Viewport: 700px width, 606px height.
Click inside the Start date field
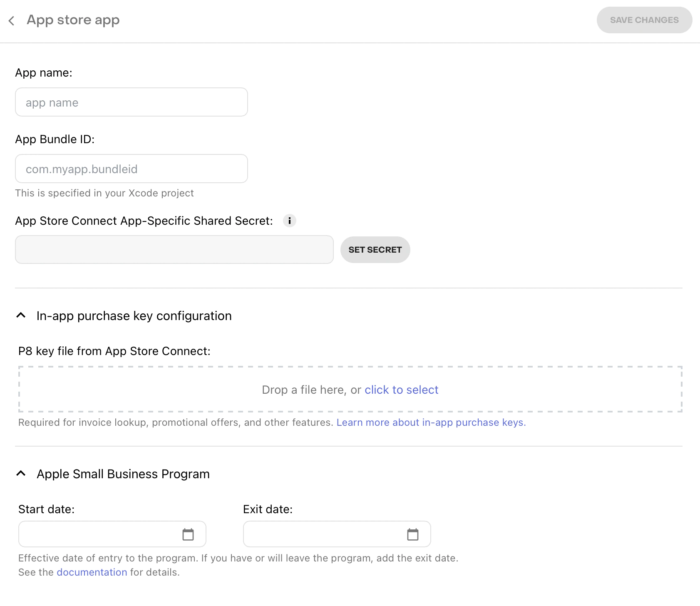98,534
